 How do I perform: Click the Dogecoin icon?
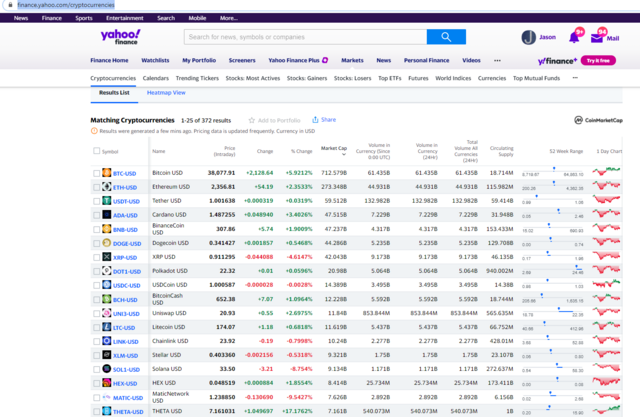tap(107, 243)
